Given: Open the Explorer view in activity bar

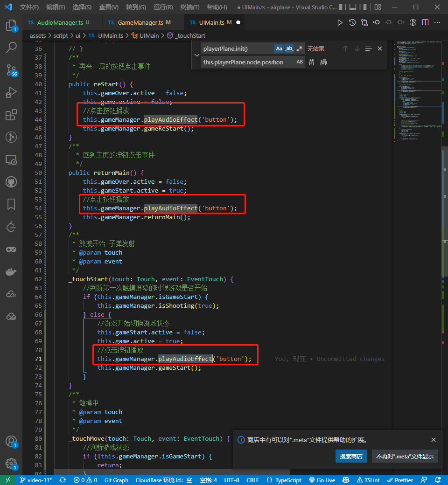Looking at the screenshot, I should coord(11,25).
